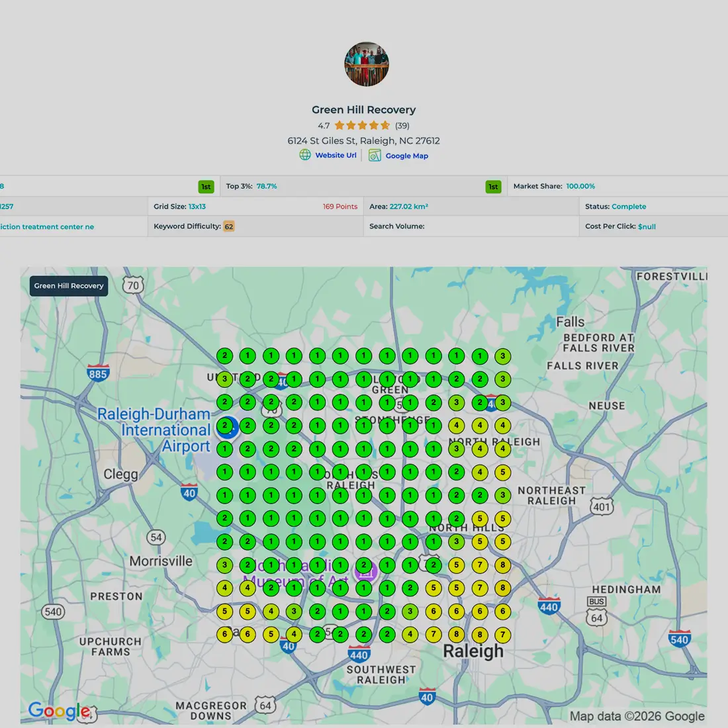728x728 pixels.
Task: Select the Grid Size value 13x13
Action: pos(197,206)
